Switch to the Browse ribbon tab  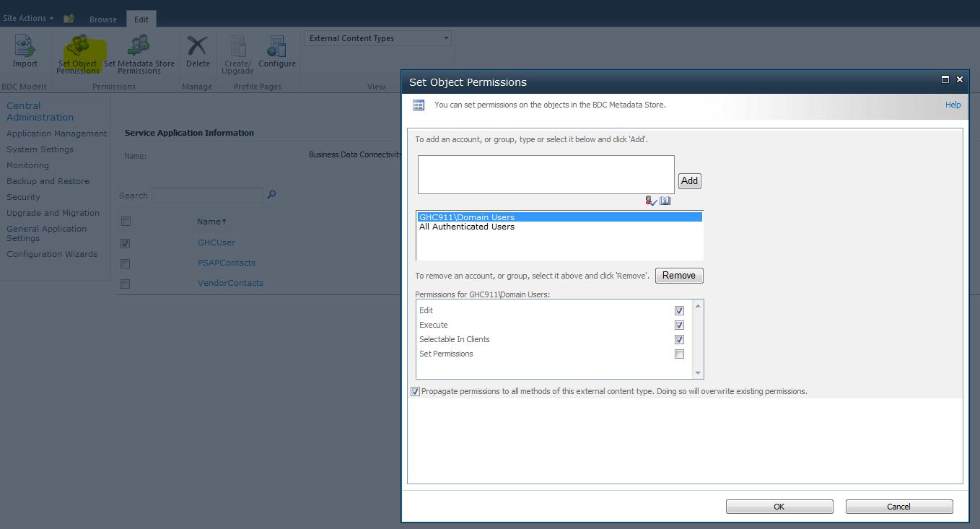point(102,20)
